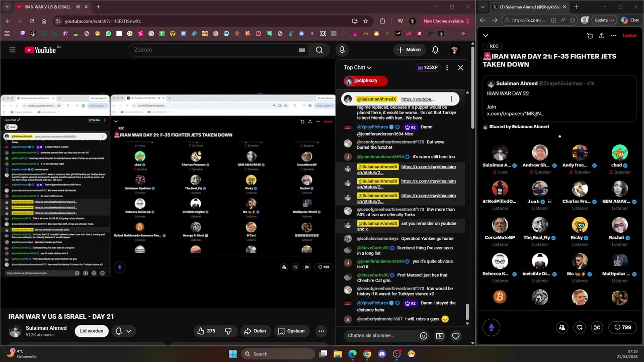Open options on pinned SulaimanAhmedX message
Screen dimensions: 644x362
[x=451, y=99]
